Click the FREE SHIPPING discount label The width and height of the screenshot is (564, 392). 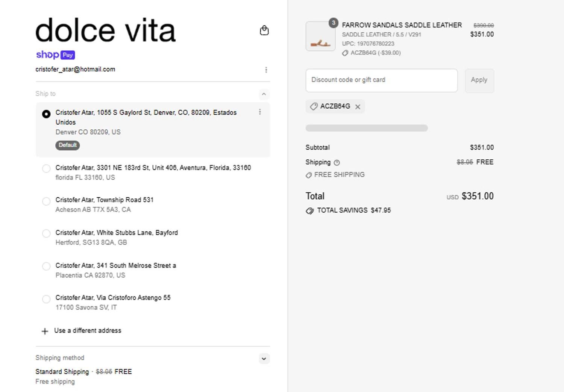tap(339, 175)
